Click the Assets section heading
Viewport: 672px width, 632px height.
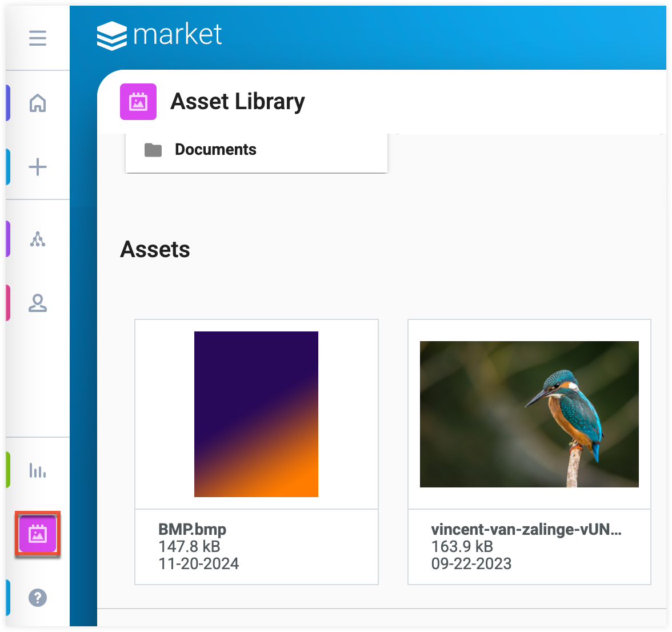coord(155,250)
